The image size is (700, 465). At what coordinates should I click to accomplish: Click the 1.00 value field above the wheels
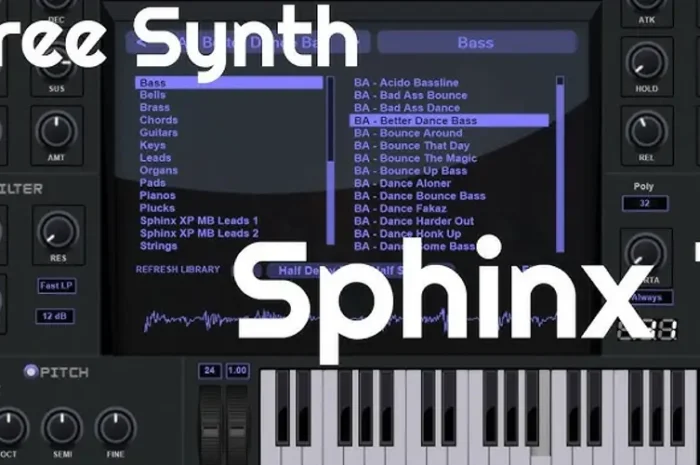click(x=237, y=371)
